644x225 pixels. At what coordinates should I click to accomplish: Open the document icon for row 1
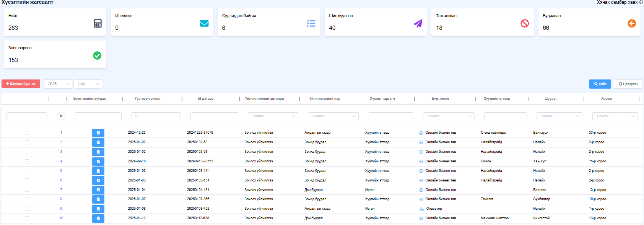[x=98, y=133]
